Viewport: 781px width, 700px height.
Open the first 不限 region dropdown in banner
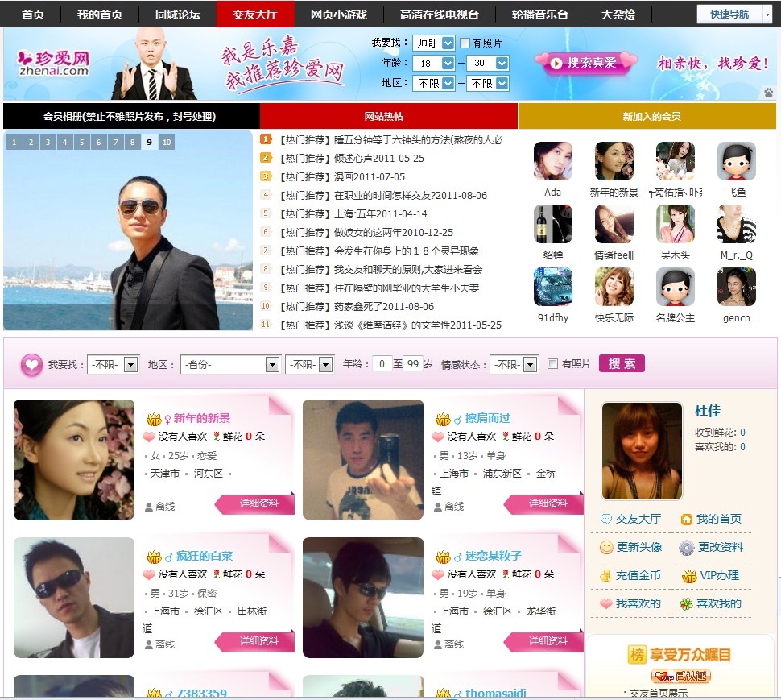click(x=433, y=83)
